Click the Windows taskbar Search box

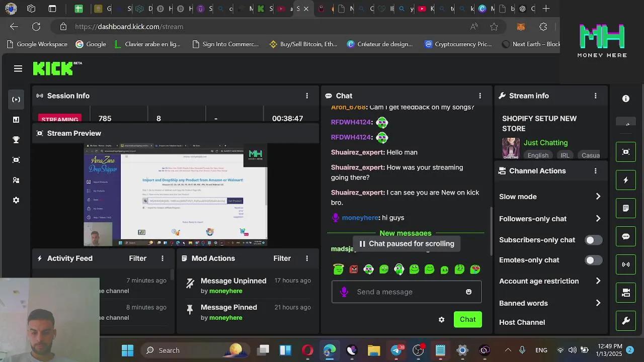[195, 350]
